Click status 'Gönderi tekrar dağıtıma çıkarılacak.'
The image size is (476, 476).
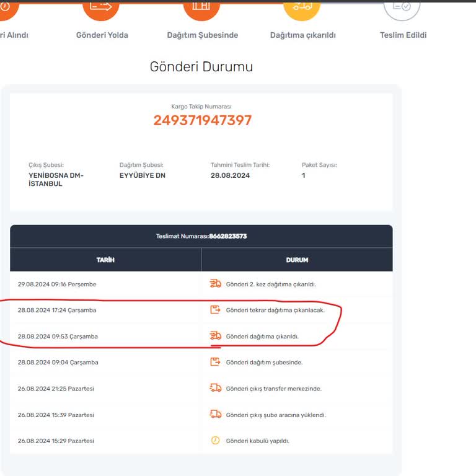pyautogui.click(x=275, y=311)
